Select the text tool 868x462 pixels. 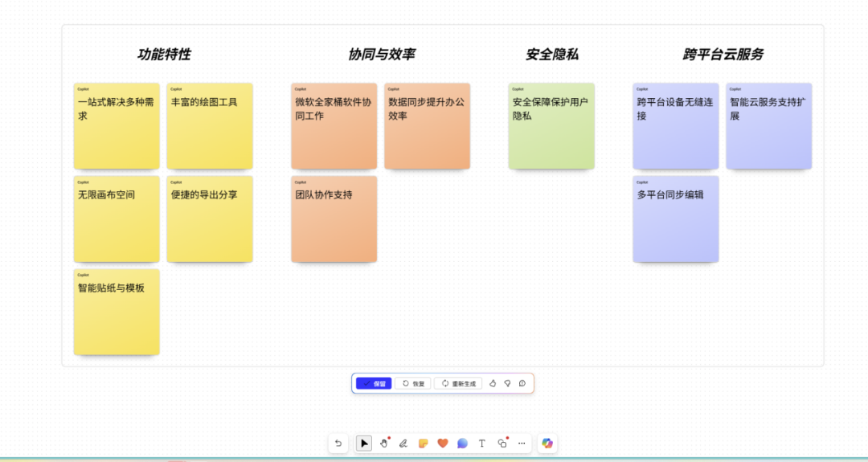482,443
